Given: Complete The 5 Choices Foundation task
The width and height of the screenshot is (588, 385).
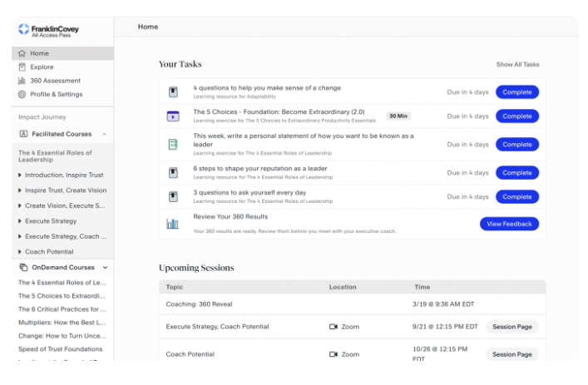Looking at the screenshot, I should pos(517,116).
